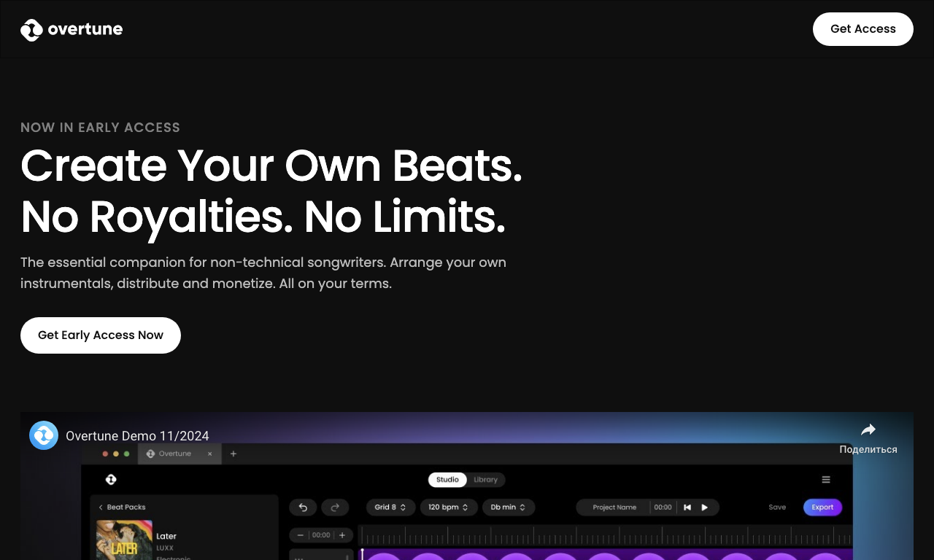The width and height of the screenshot is (934, 560).
Task: Click Get Early Access Now button
Action: tap(101, 335)
